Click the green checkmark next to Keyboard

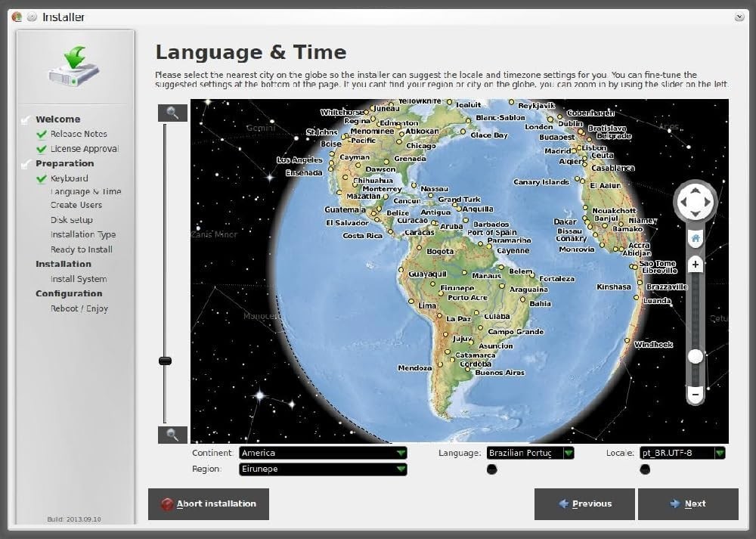pos(42,179)
